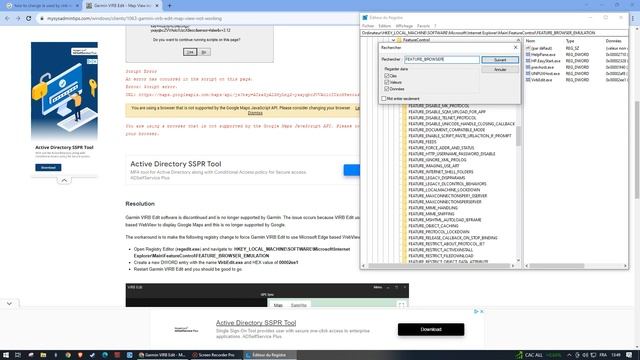Viewport: 640px width, 360px height.
Task: Select FEATURE_OBJECT_CACHING key
Action: point(433,226)
